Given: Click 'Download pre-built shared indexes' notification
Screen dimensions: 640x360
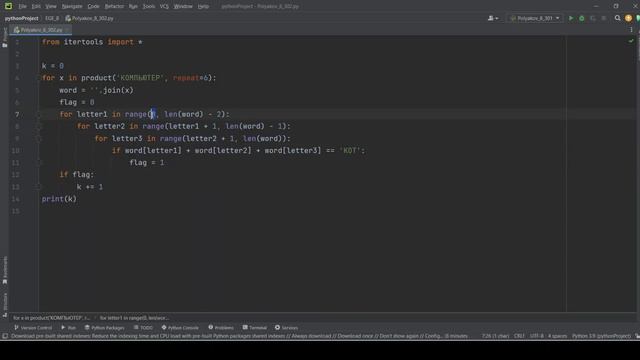Looking at the screenshot, I should (x=239, y=336).
